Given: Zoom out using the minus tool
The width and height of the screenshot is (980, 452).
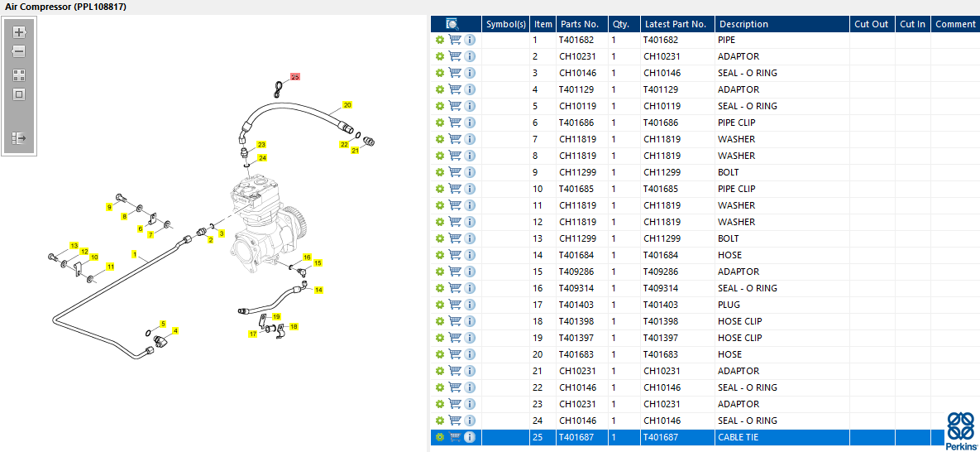Looking at the screenshot, I should point(19,51).
